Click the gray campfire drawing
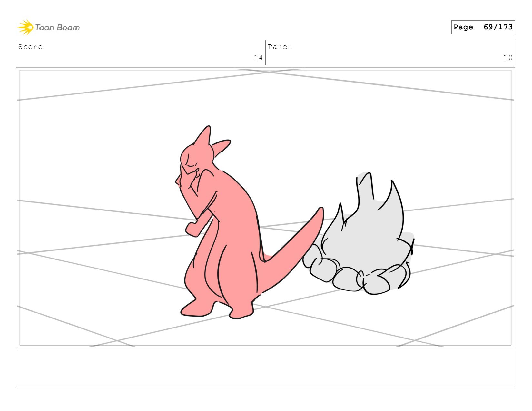This screenshot has height=411, width=532. point(359,233)
